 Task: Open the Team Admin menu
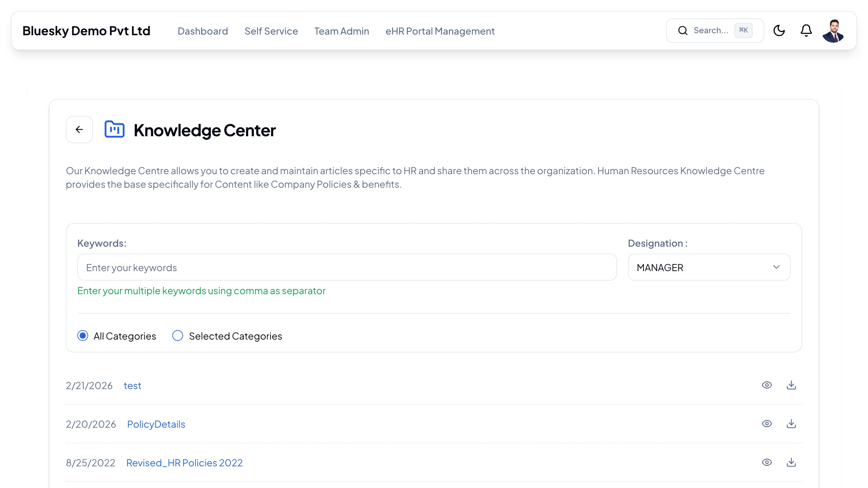point(342,31)
